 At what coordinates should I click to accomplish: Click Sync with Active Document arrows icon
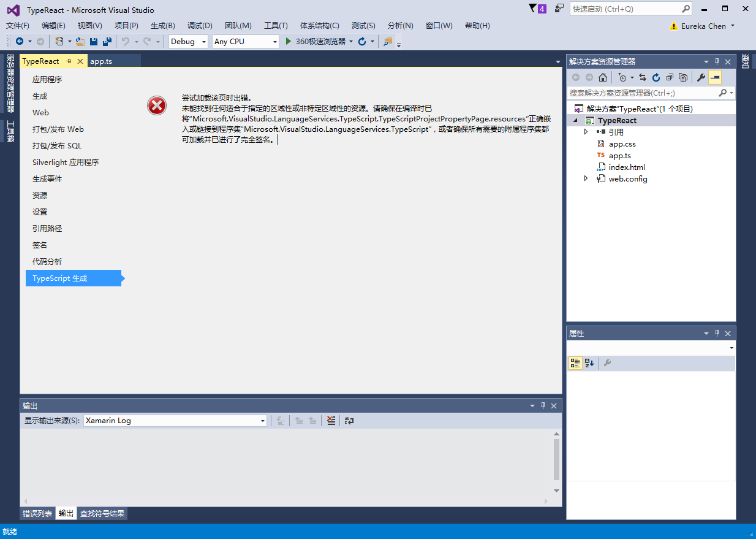[x=643, y=77]
